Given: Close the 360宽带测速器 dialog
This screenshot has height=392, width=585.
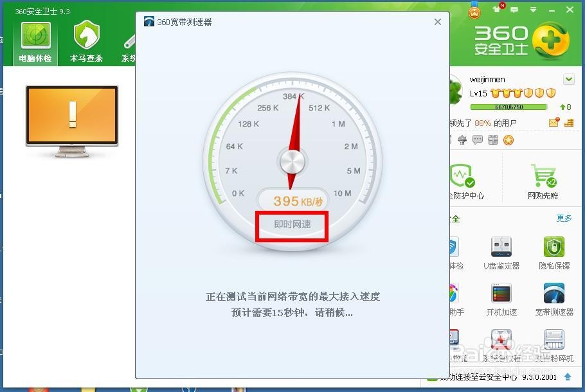Looking at the screenshot, I should (x=438, y=22).
